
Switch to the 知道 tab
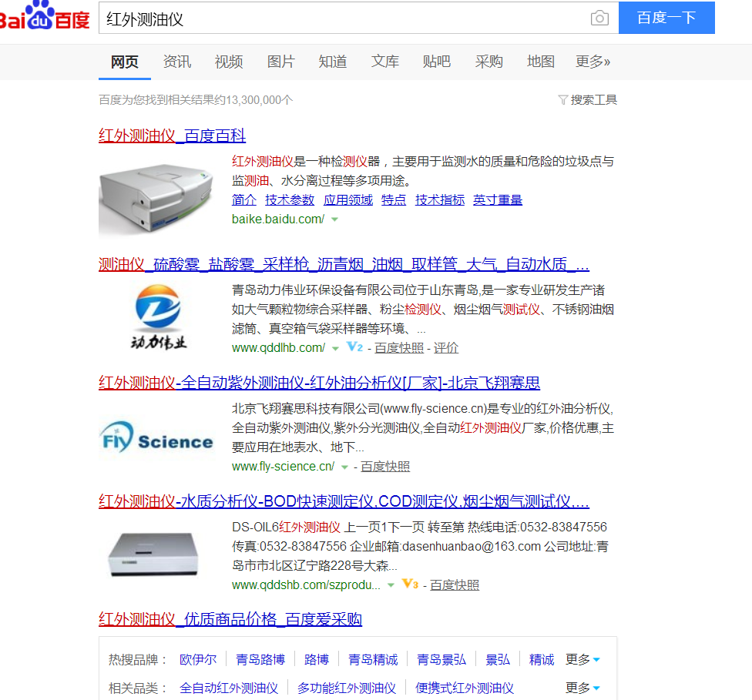pos(333,62)
